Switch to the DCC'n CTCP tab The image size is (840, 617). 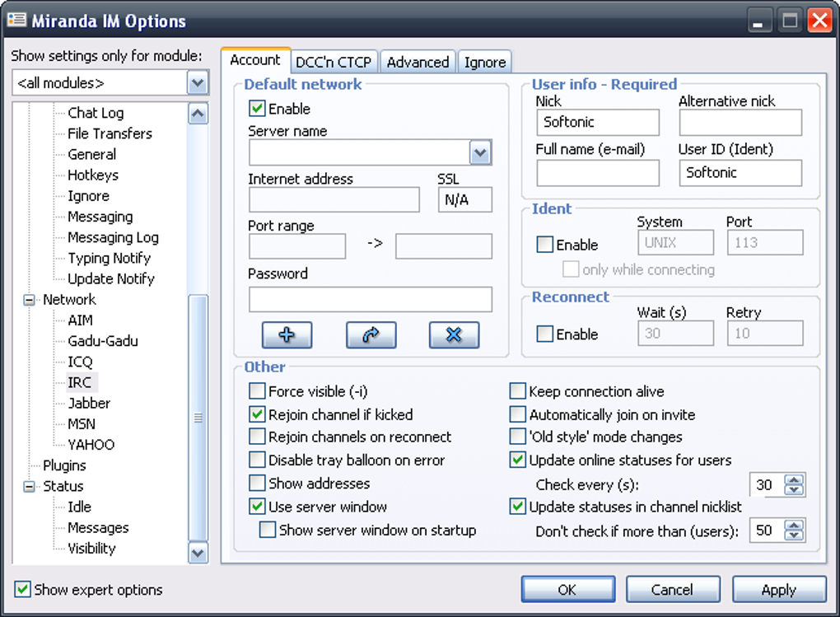click(334, 62)
